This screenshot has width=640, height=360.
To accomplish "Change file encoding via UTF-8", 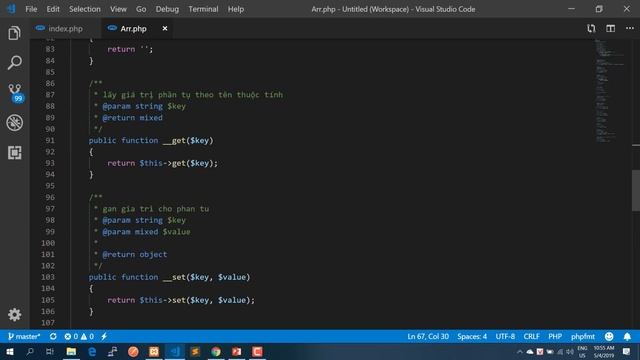I will click(x=505, y=336).
